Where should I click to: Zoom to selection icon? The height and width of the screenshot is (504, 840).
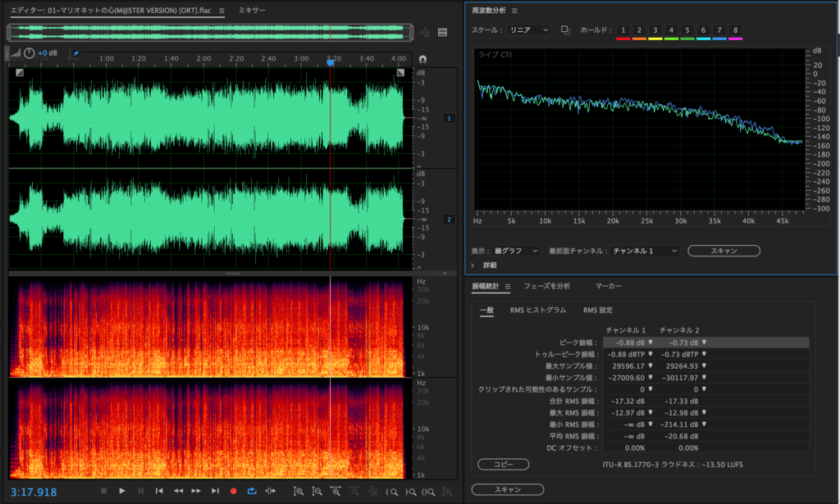428,492
